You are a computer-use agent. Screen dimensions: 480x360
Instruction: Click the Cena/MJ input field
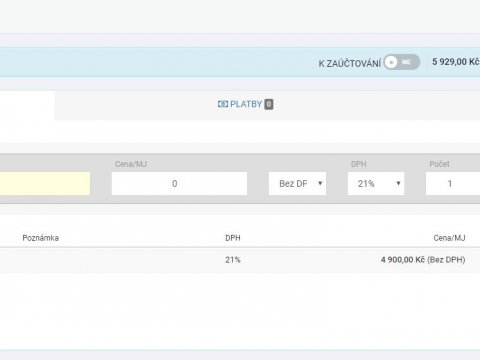179,184
